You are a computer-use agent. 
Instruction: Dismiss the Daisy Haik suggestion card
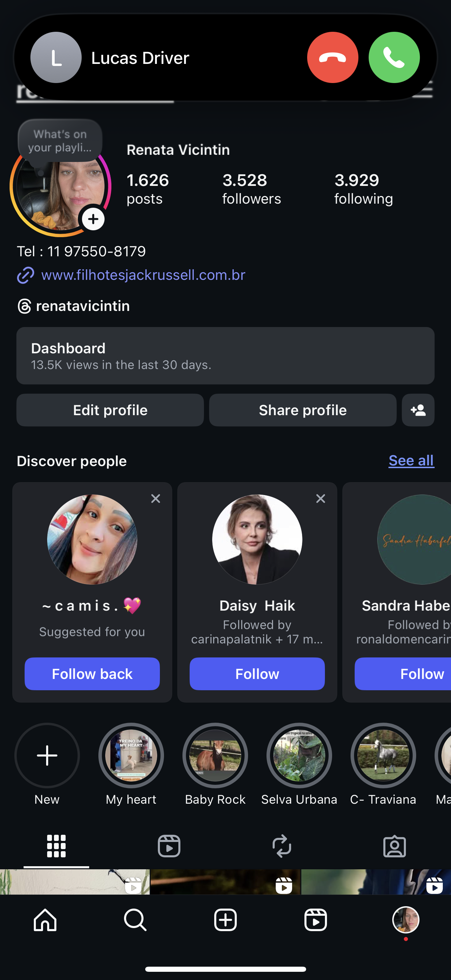pos(320,498)
